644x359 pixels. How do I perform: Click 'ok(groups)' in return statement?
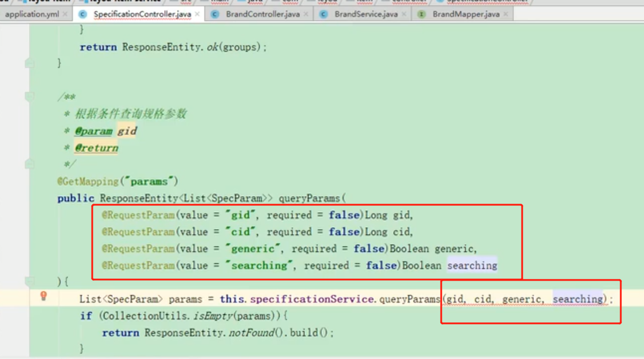(x=234, y=47)
